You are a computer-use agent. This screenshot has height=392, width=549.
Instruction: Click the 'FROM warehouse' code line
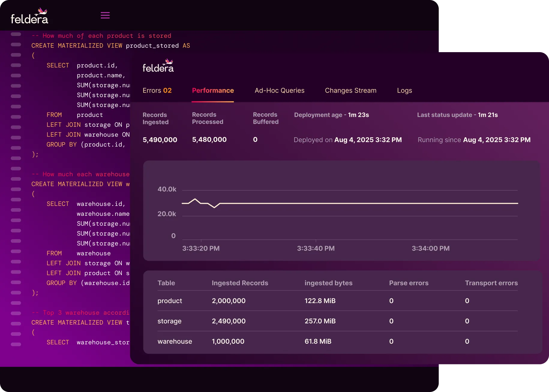(x=79, y=253)
